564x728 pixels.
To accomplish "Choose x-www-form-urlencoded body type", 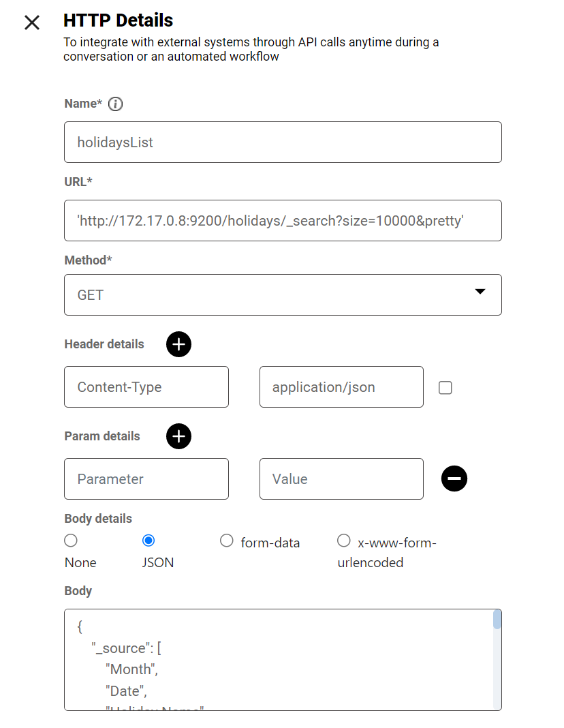I will (x=344, y=541).
